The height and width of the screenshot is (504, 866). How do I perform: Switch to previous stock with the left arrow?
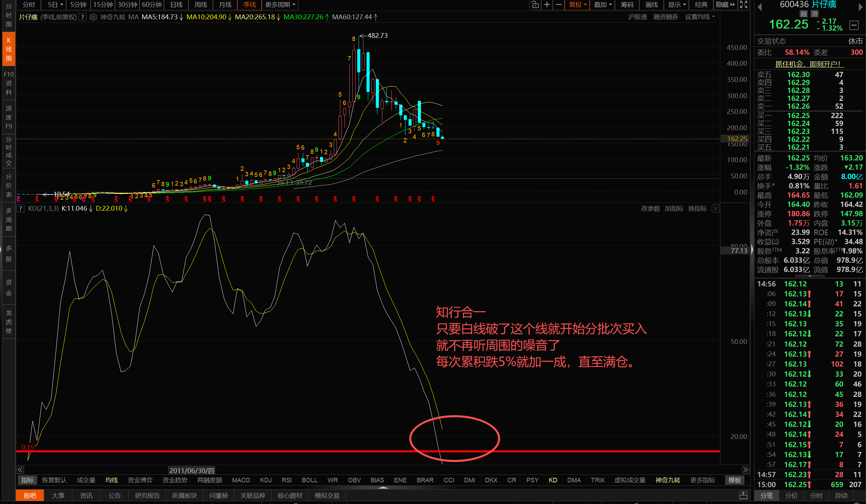(x=759, y=7)
